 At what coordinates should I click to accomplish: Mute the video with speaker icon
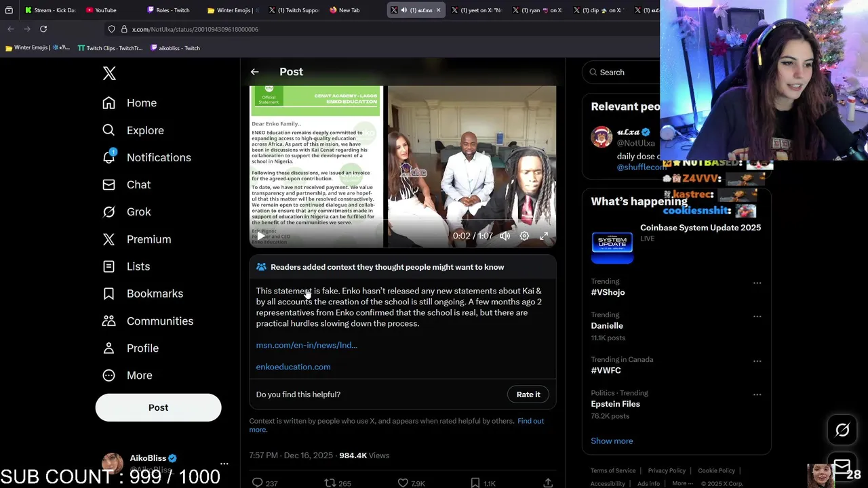[x=505, y=236]
